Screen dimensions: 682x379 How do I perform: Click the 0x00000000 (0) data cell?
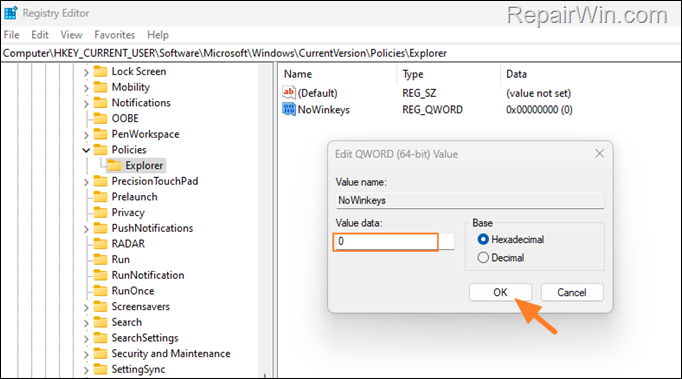tap(539, 110)
